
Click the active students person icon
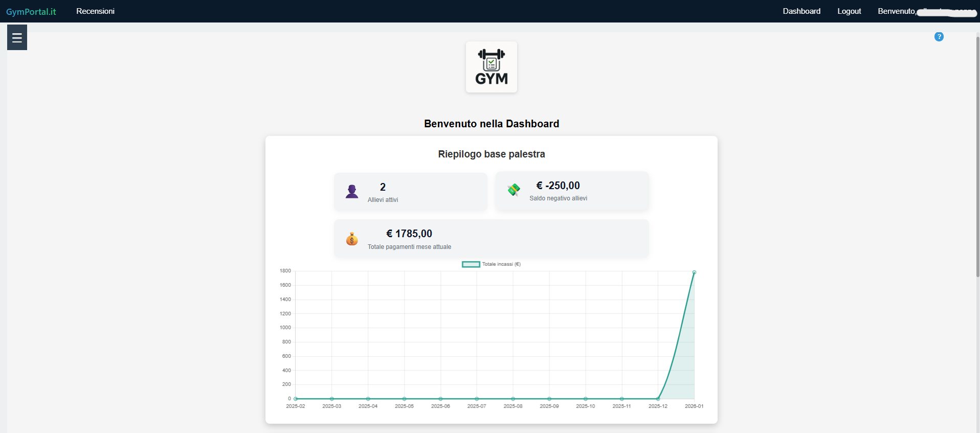pos(352,192)
